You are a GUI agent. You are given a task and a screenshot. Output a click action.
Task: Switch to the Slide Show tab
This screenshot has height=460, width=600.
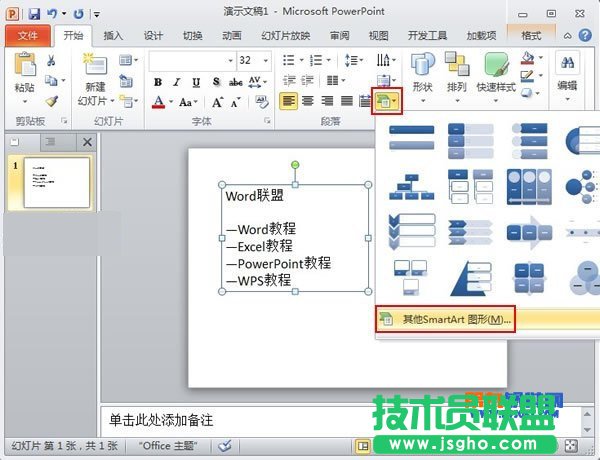point(286,36)
